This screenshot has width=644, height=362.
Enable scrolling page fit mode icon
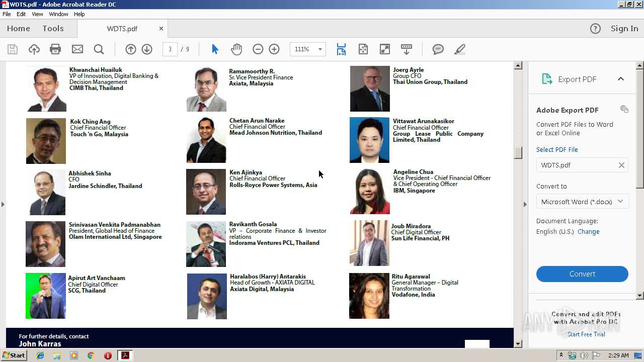click(x=341, y=49)
